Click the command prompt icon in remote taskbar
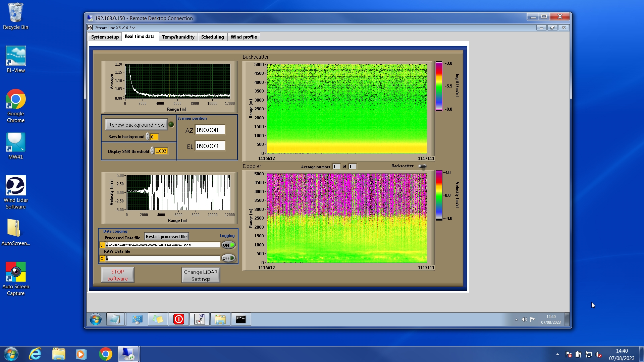This screenshot has height=362, width=644. (241, 319)
